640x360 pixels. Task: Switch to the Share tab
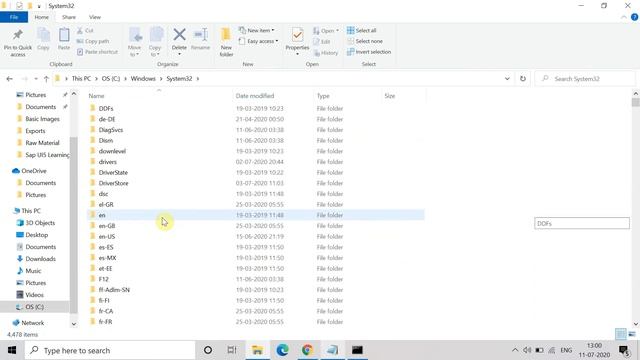[69, 17]
